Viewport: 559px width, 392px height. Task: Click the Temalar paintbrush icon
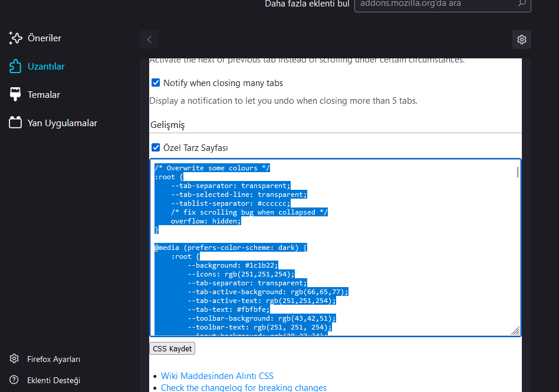tap(15, 95)
